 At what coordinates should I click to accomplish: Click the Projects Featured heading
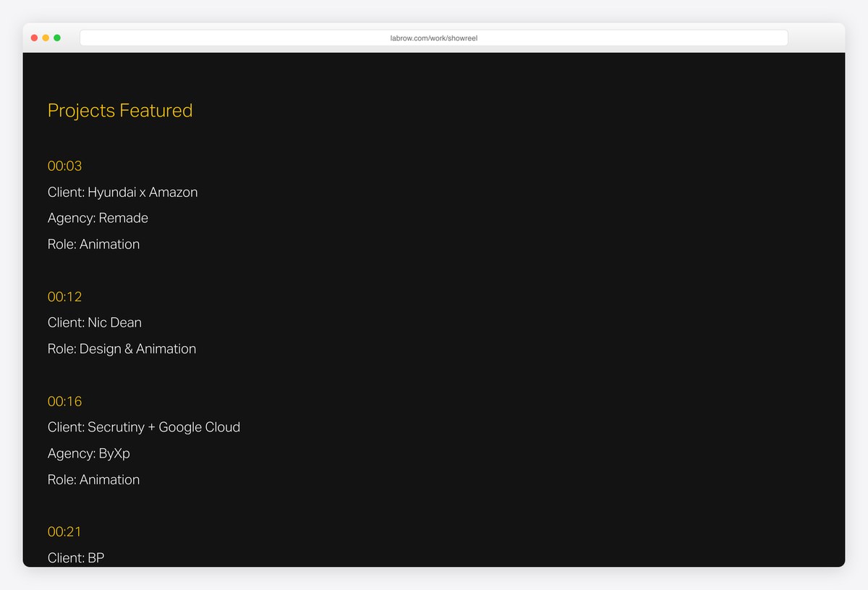pyautogui.click(x=120, y=111)
